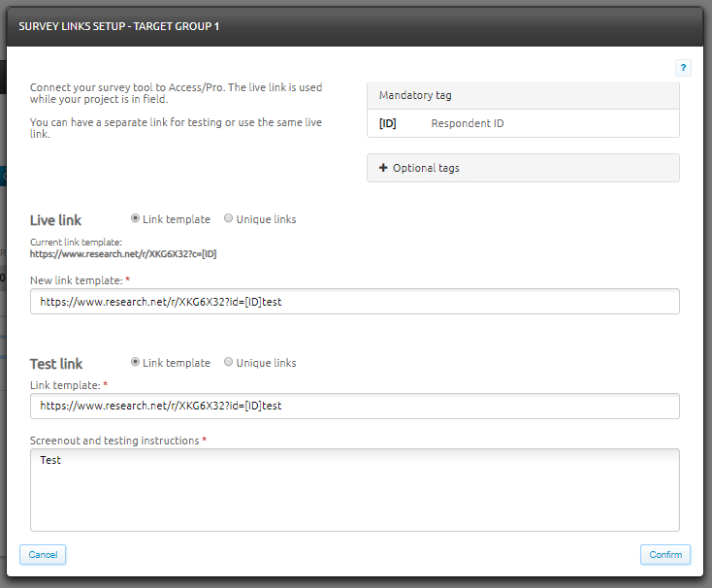This screenshot has height=588, width=712.
Task: Click the Respondent ID tag description
Action: click(467, 123)
